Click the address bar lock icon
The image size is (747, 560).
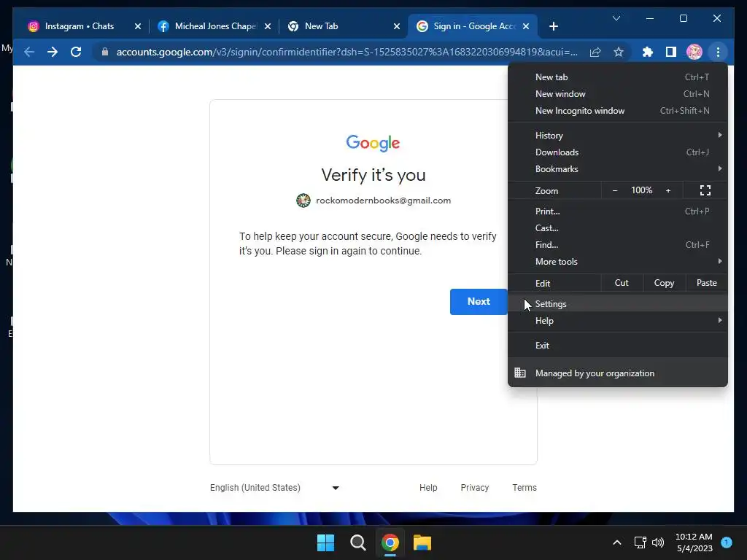(x=105, y=52)
